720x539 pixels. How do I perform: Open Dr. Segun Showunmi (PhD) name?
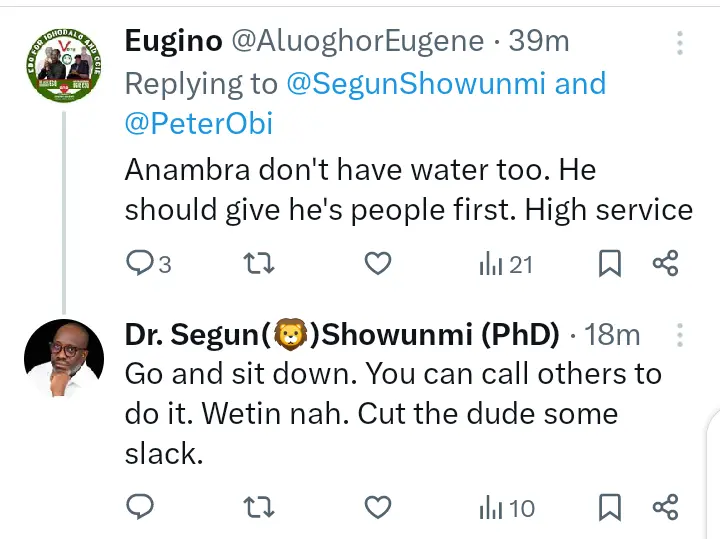(341, 335)
